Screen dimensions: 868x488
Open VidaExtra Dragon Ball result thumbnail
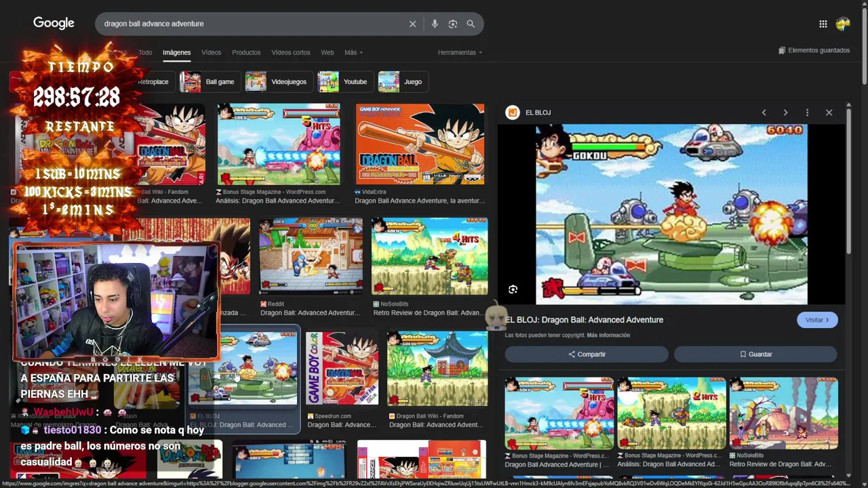coord(420,144)
